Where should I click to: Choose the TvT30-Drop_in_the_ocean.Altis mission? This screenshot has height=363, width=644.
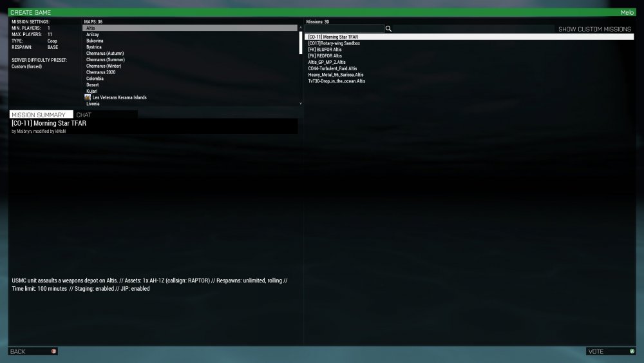[x=337, y=81]
